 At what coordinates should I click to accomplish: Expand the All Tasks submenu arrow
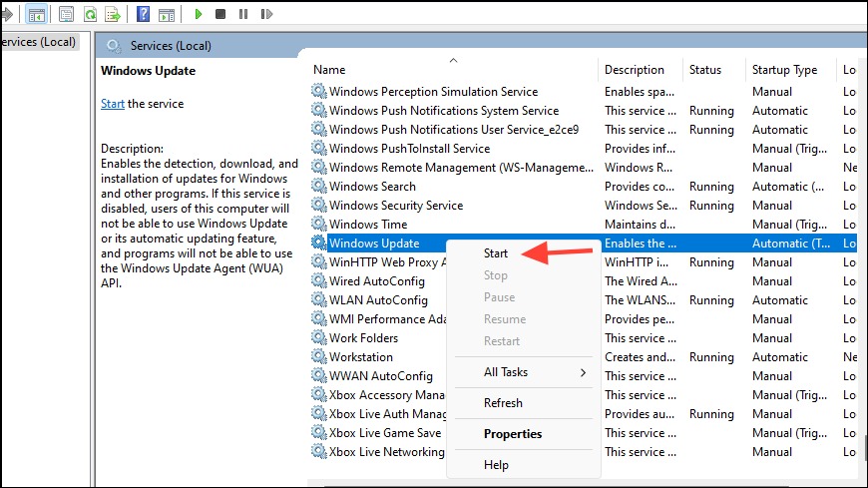pos(583,372)
